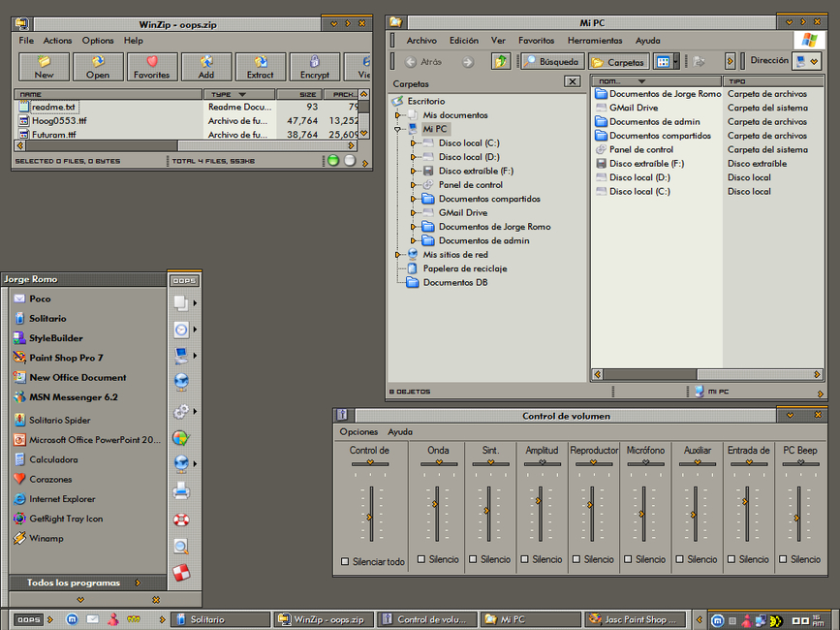Image resolution: width=840 pixels, height=630 pixels.
Task: Open the views dropdown arrow in Mi PC
Action: point(675,62)
